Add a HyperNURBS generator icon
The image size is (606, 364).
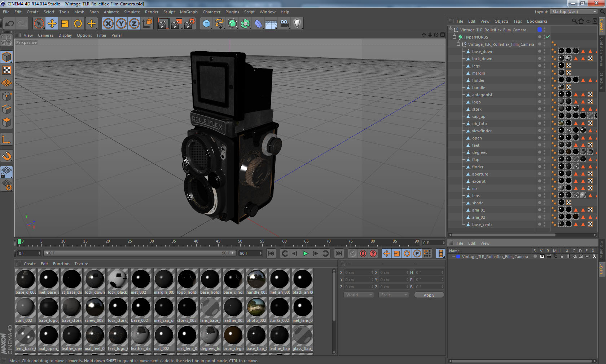[x=233, y=24]
